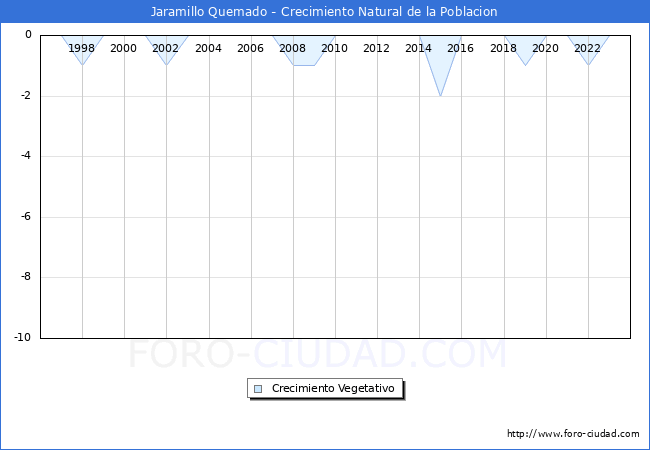Click the 2015 lowest data point at -2
This screenshot has height=450, width=650.
point(440,96)
